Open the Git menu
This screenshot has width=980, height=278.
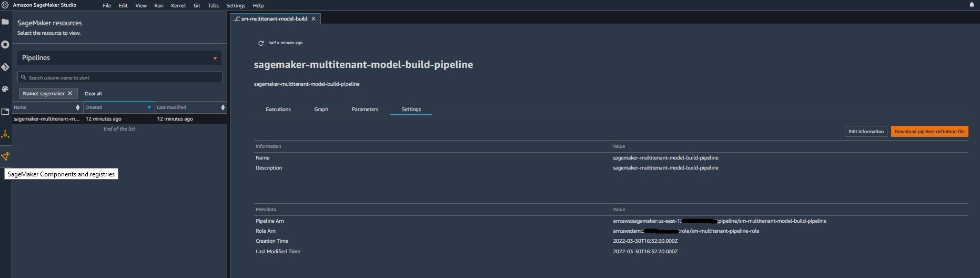(197, 5)
